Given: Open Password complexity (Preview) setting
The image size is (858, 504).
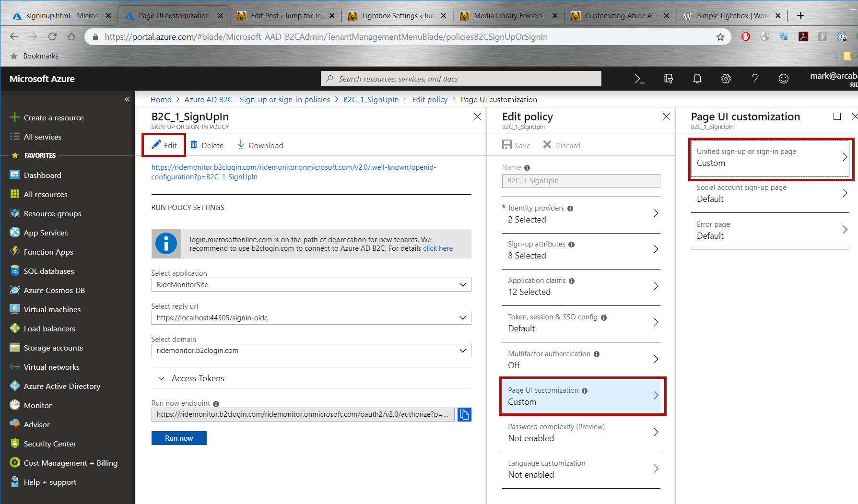Looking at the screenshot, I should click(x=581, y=433).
